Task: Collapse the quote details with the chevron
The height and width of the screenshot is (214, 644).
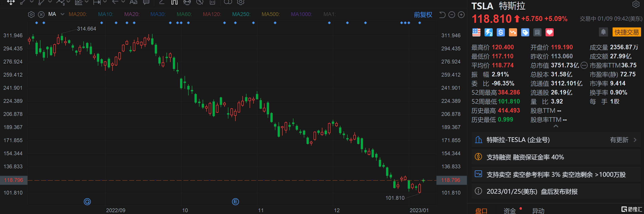Action: tap(556, 126)
